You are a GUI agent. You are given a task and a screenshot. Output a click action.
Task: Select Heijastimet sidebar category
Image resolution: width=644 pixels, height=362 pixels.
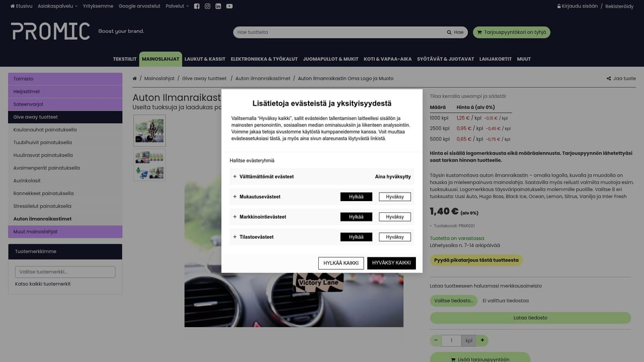65,92
